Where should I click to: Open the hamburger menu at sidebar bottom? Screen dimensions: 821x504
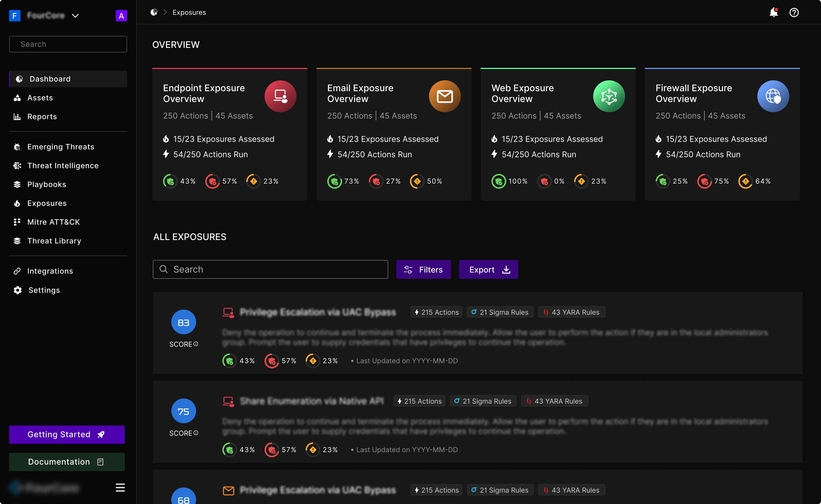pos(120,487)
